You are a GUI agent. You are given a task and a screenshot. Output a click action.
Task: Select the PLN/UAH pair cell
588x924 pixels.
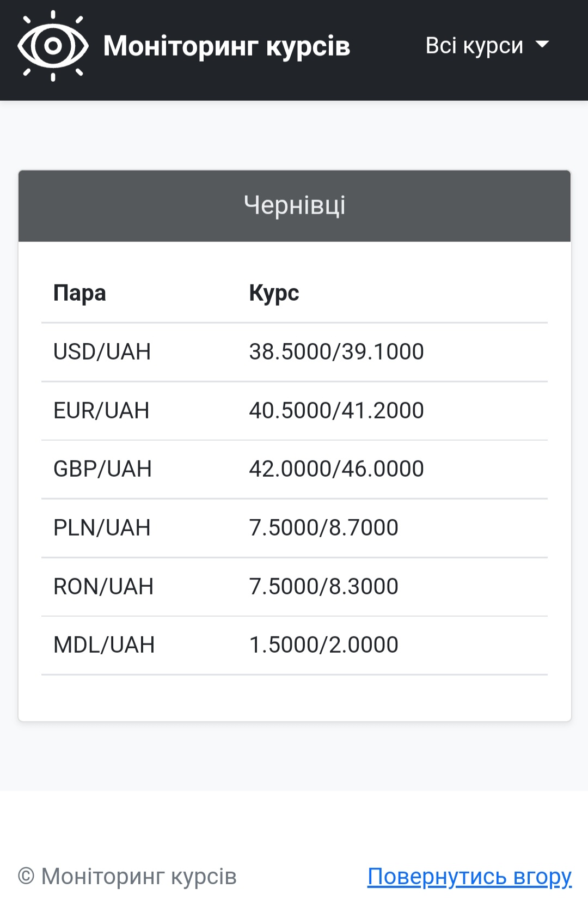[x=102, y=528]
